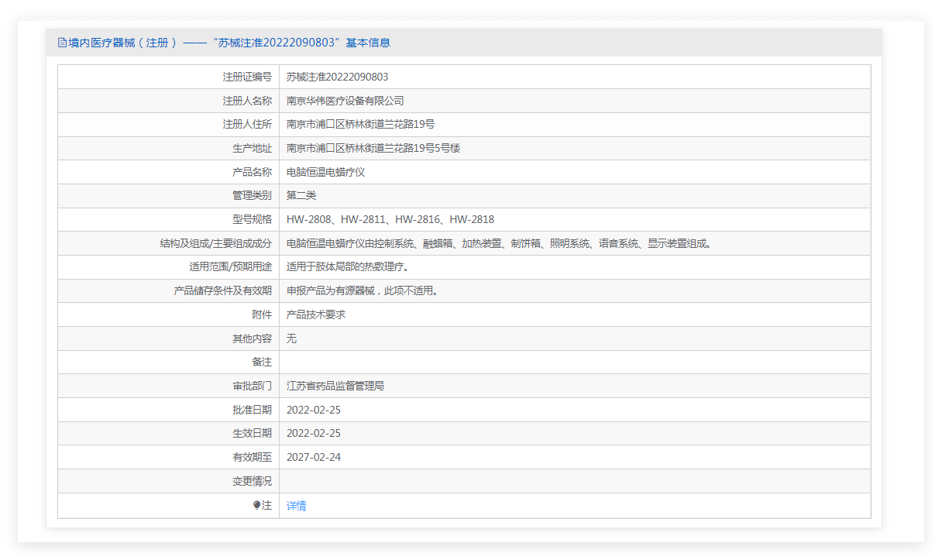The image size is (942, 560).
Task: Select the text 南京华伟医疗设备有限公司
Action: (346, 101)
